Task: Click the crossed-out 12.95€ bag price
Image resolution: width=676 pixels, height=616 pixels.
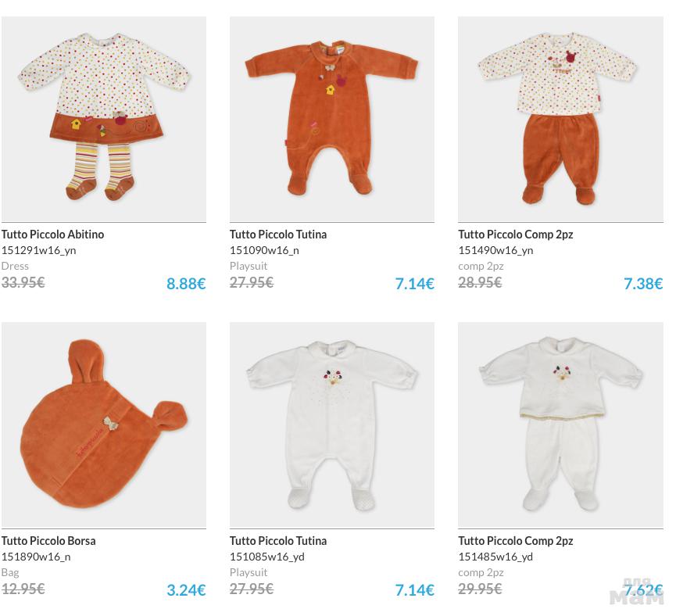Action: point(23,589)
